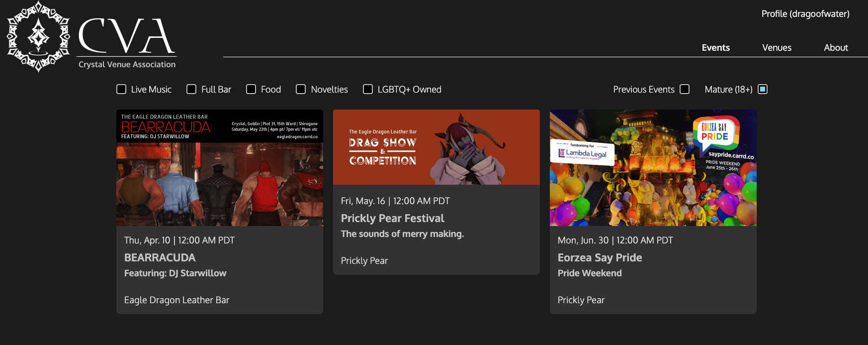The height and width of the screenshot is (345, 868).
Task: Click 'Fri, May. 16 | 12:00 AM PDT' date
Action: point(395,201)
